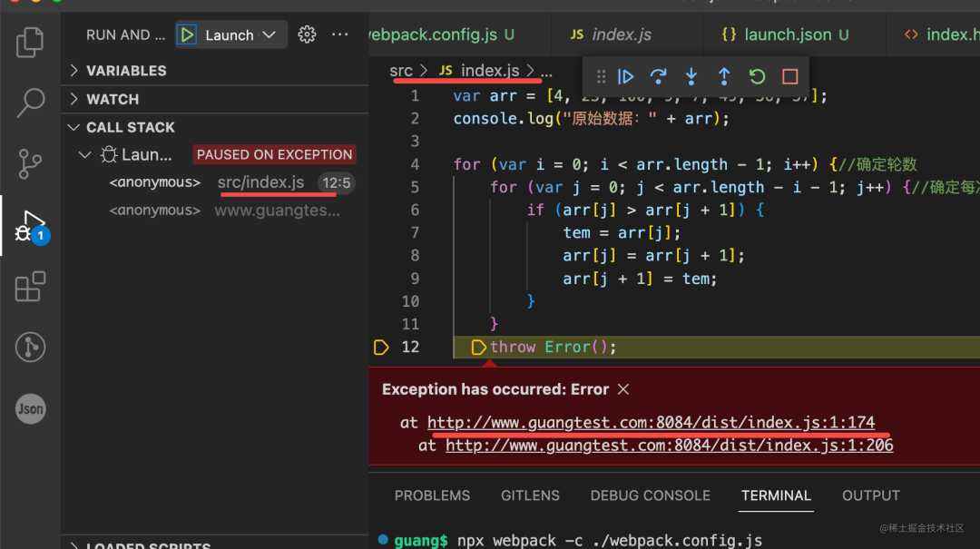Click the 'arr[j + 1] = tem;' code line
Viewport: 980px width, 549px height.
tap(640, 279)
